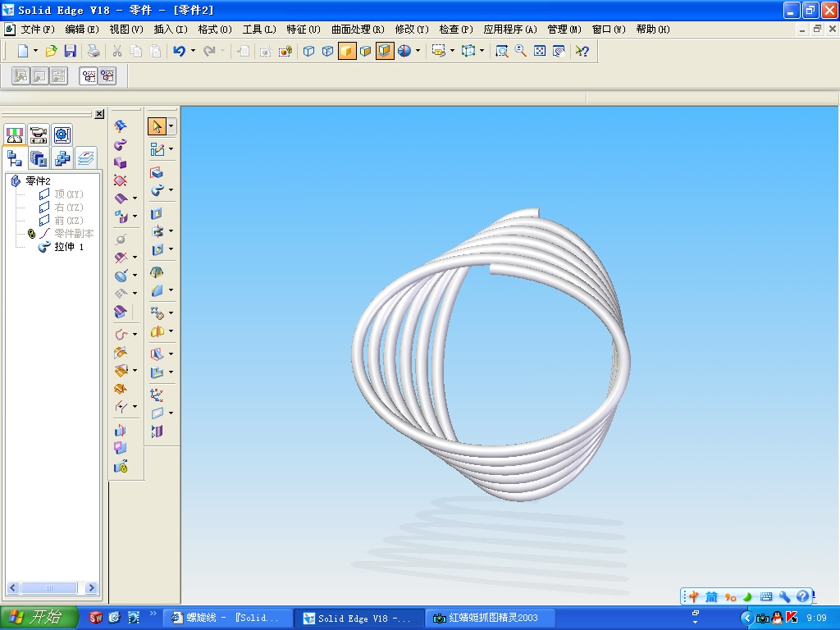Open the 曲面处理(R) menu

pos(358,30)
